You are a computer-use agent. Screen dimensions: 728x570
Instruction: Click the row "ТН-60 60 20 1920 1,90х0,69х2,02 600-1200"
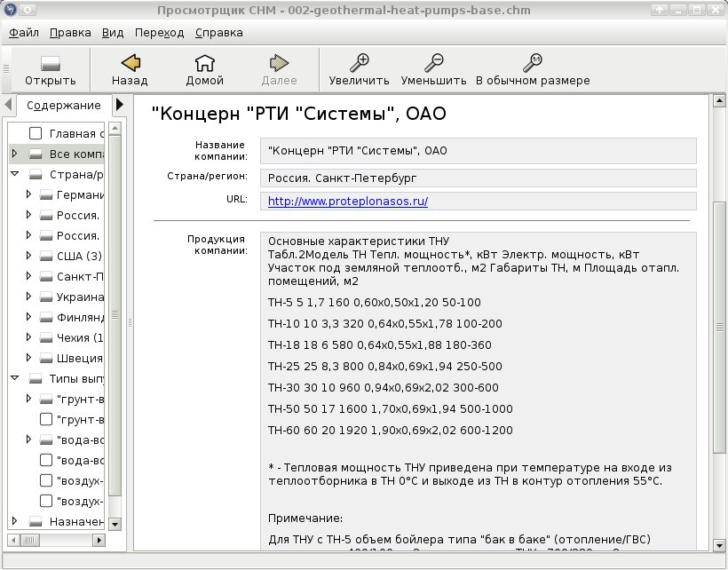click(391, 431)
